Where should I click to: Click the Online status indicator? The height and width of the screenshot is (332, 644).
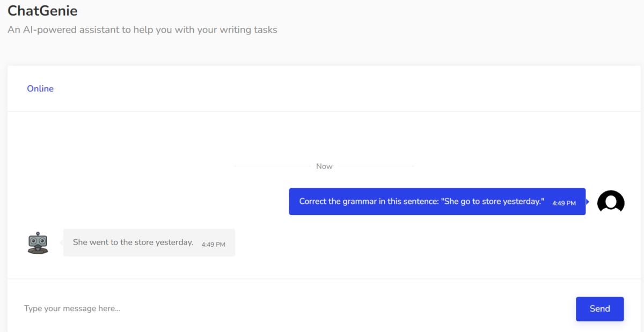(40, 88)
